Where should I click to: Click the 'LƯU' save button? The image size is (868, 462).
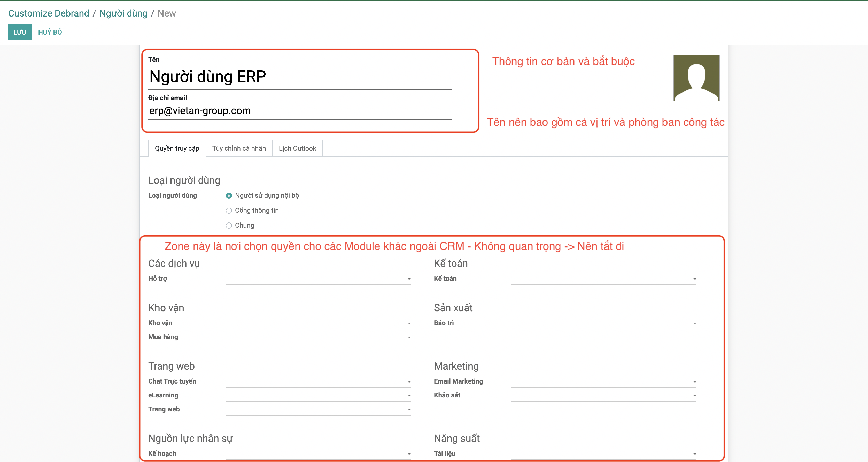[20, 32]
